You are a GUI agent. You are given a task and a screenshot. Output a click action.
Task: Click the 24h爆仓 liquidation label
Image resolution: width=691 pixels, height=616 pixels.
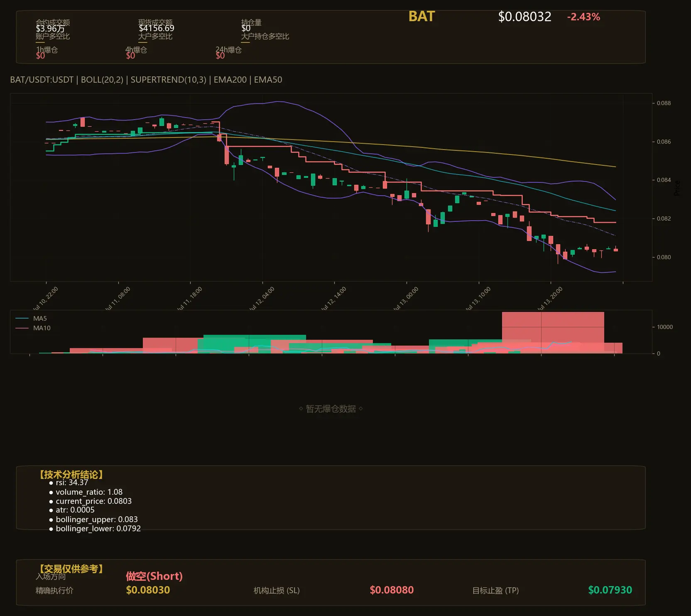click(228, 50)
